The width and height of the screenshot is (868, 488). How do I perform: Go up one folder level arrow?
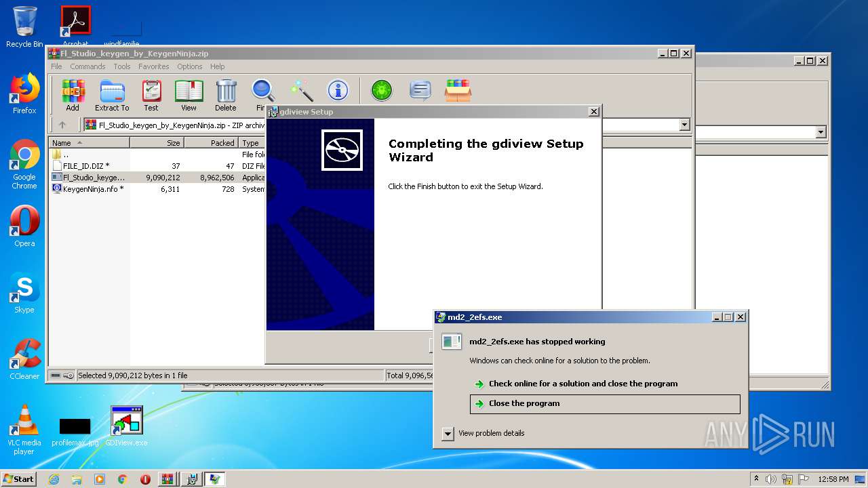[x=62, y=125]
